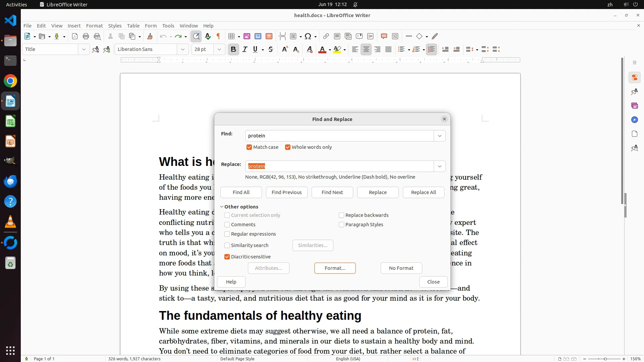Toggle formatting marks pilcrow icon
The height and width of the screenshot is (362, 644).
pos(219,36)
